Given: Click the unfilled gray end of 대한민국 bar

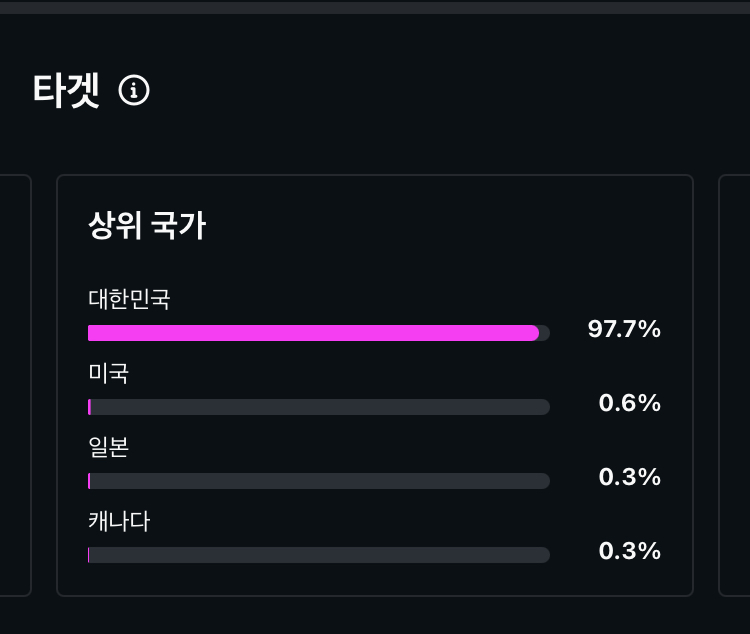Looking at the screenshot, I should (544, 333).
